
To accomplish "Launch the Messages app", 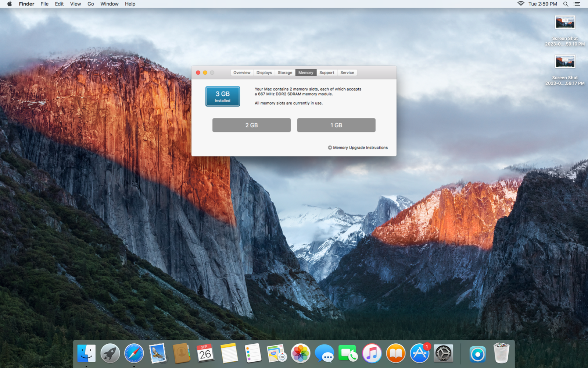I will point(324,353).
